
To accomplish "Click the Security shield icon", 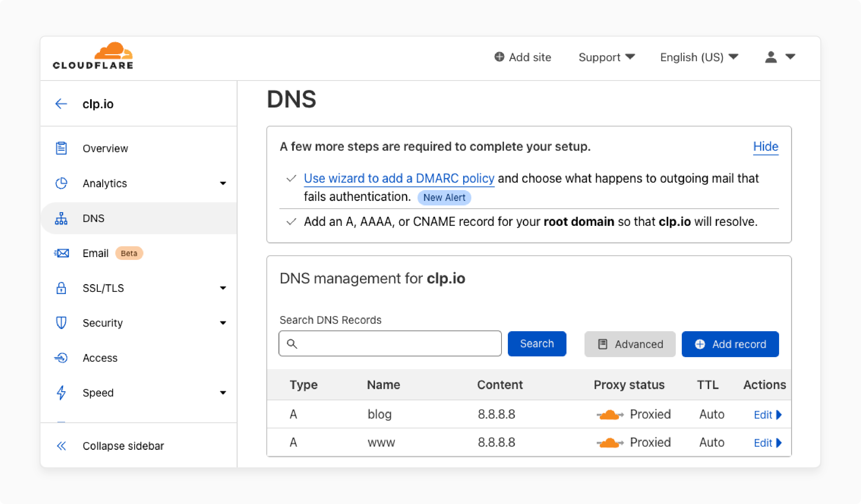I will 61,323.
